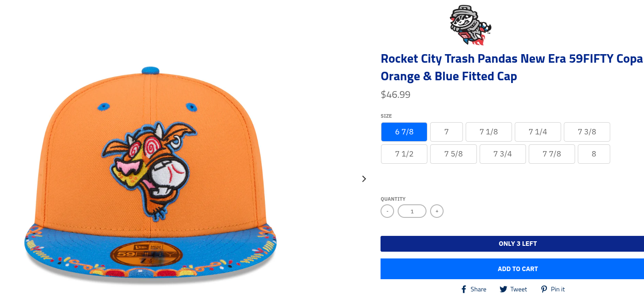Image resolution: width=644 pixels, height=304 pixels.
Task: Decrease quantity with minus button
Action: pyautogui.click(x=387, y=211)
